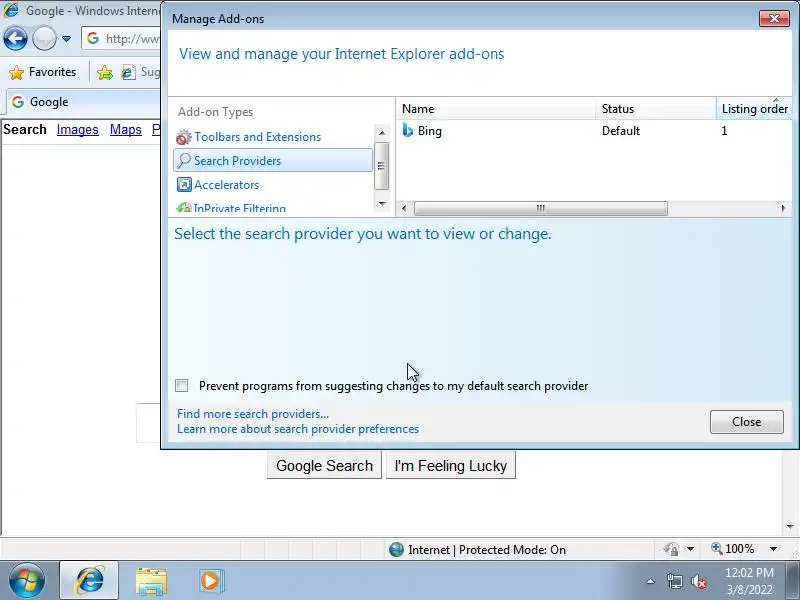Click the Accelerators arrow icon

click(x=184, y=185)
